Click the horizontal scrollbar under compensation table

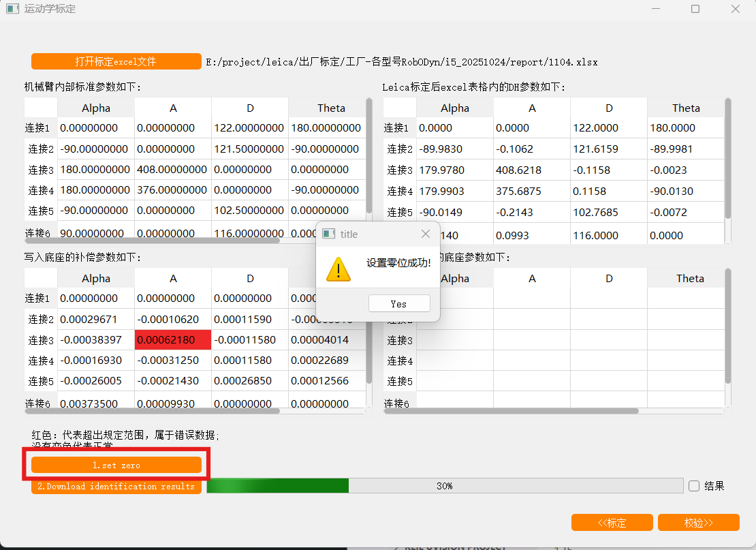[x=153, y=410]
